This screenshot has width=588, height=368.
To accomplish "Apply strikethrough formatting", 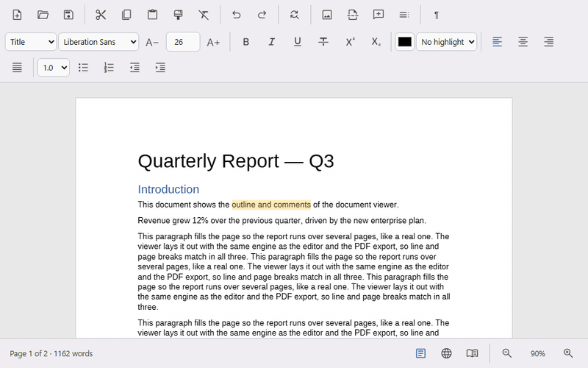I will coord(323,42).
